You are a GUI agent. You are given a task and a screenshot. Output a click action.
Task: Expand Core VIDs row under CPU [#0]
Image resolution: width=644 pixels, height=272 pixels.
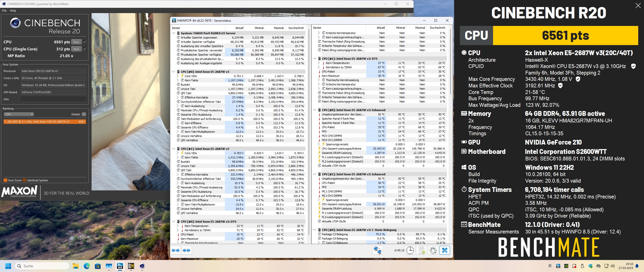click(x=178, y=76)
